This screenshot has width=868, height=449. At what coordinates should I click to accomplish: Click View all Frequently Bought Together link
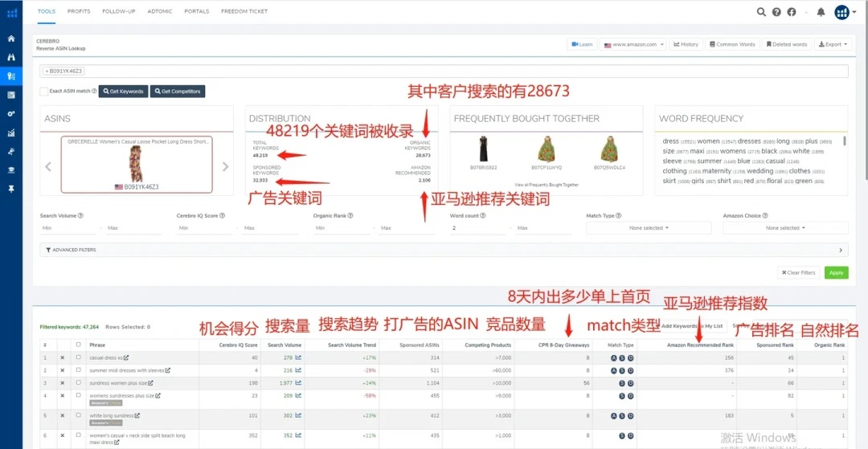click(x=547, y=185)
